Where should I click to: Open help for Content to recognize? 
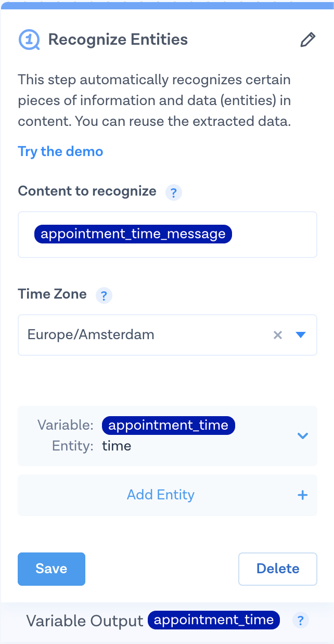click(x=174, y=192)
